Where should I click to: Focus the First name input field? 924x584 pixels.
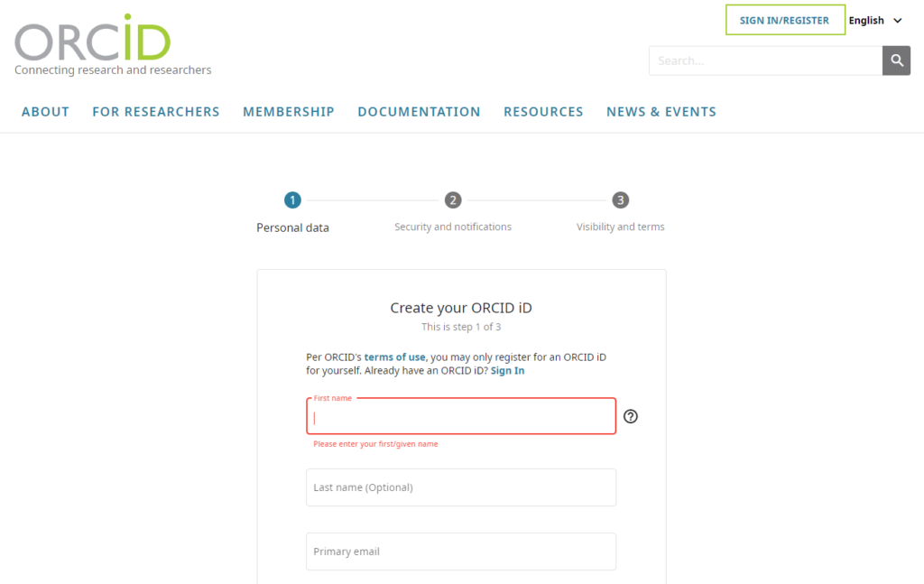click(x=460, y=417)
